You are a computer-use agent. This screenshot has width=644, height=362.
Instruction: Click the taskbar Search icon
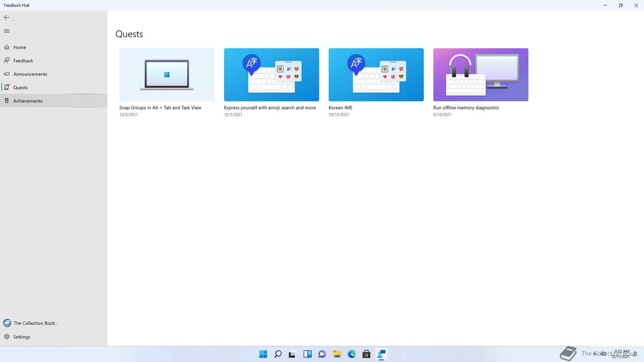278,354
